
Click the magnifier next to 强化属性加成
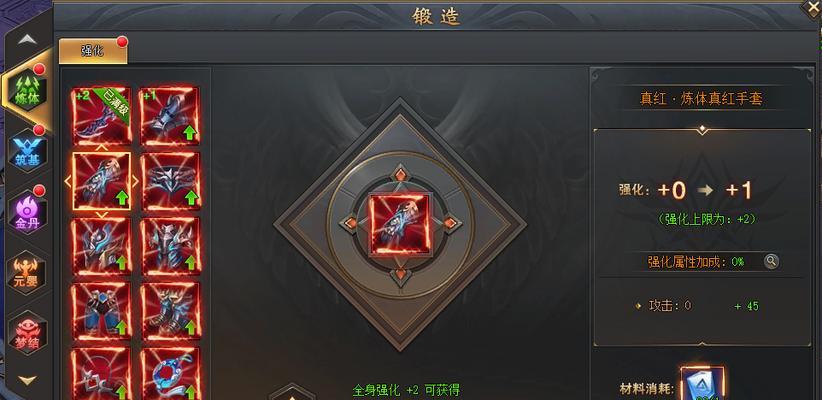(771, 261)
